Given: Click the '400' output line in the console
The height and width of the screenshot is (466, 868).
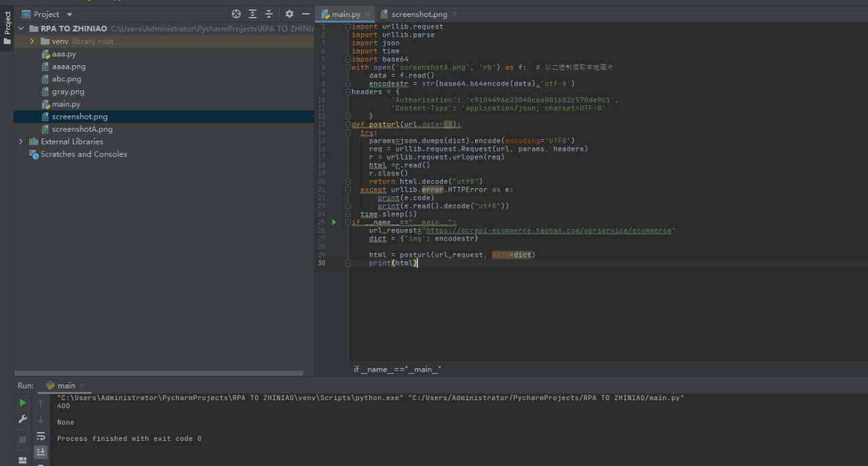Looking at the screenshot, I should [x=63, y=406].
